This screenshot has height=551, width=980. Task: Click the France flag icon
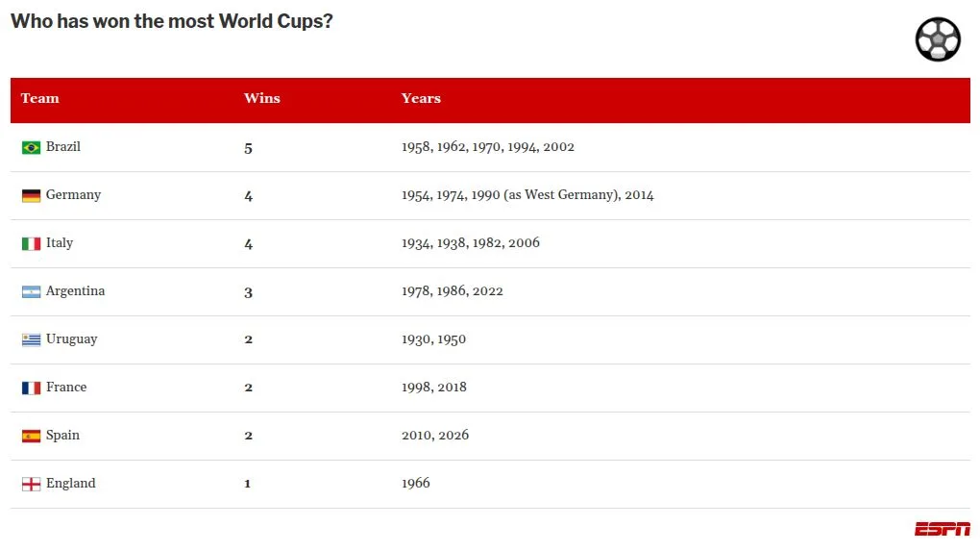(x=32, y=388)
